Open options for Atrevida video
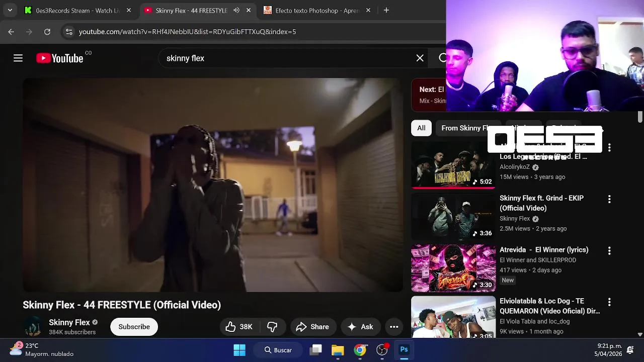The width and height of the screenshot is (644, 362). coord(609,250)
